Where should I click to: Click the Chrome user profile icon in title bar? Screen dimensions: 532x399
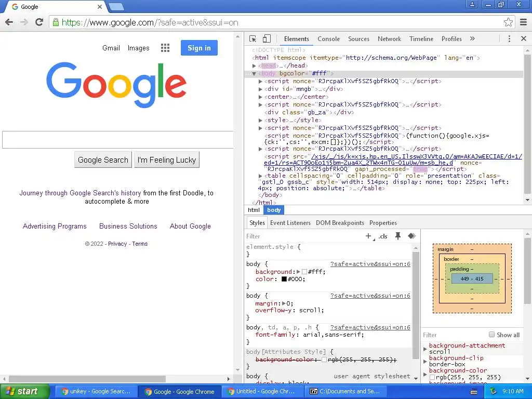[472, 4]
